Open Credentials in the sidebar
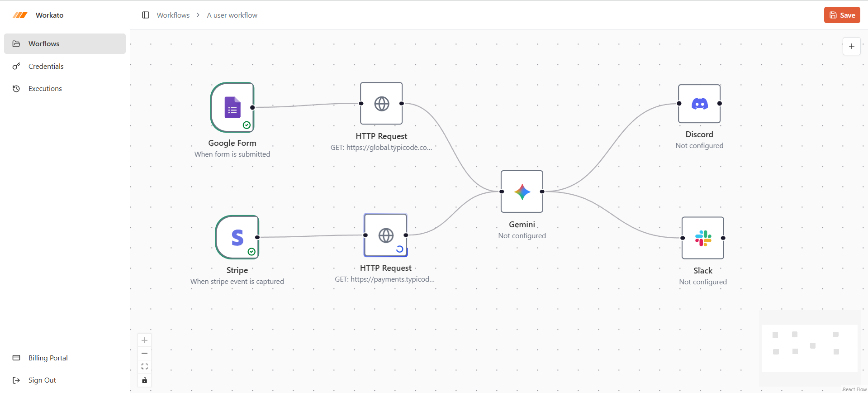Viewport: 868px width, 393px height. 46,66
